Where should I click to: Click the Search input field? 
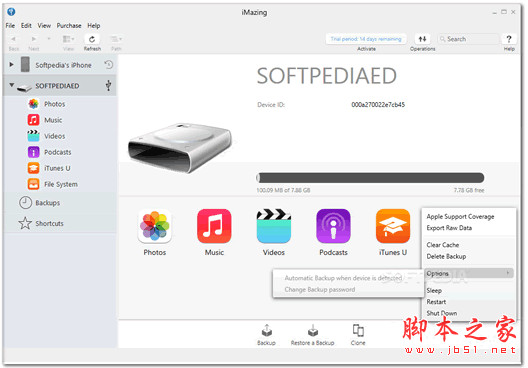468,39
